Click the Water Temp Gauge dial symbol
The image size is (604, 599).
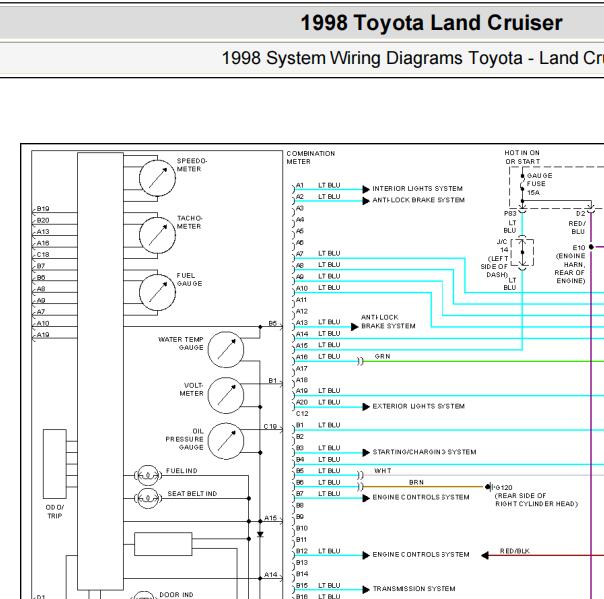[226, 349]
